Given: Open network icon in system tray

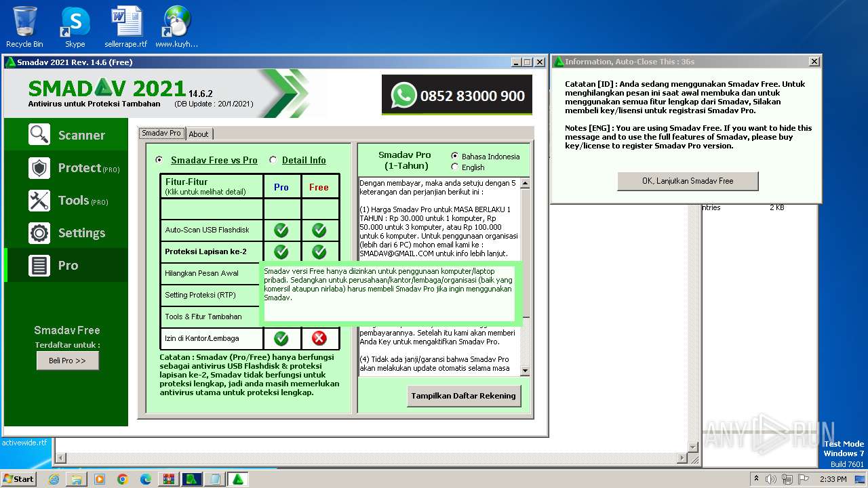Looking at the screenshot, I should (x=787, y=479).
